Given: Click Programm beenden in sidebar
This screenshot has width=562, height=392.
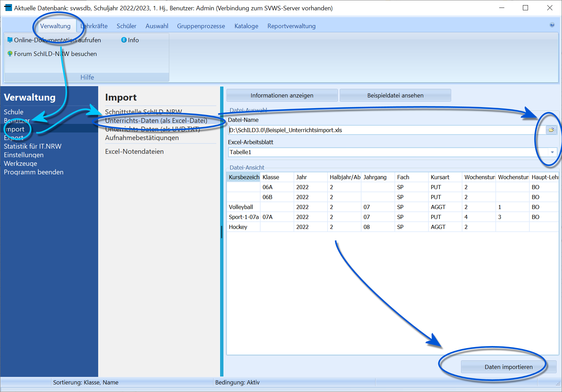Looking at the screenshot, I should click(x=34, y=172).
